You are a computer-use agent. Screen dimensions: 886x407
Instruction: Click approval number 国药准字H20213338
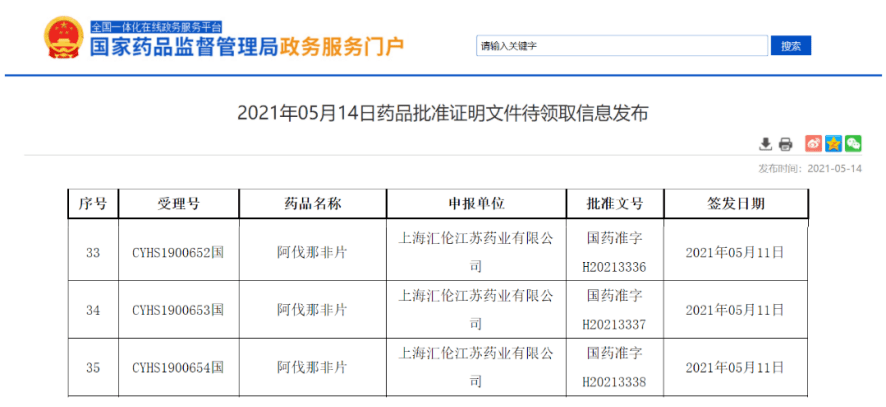tap(615, 368)
